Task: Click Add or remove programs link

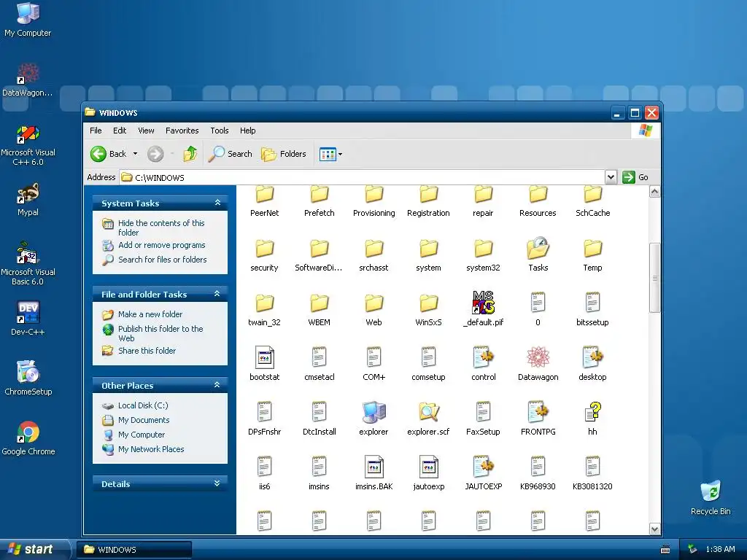Action: pyautogui.click(x=161, y=245)
